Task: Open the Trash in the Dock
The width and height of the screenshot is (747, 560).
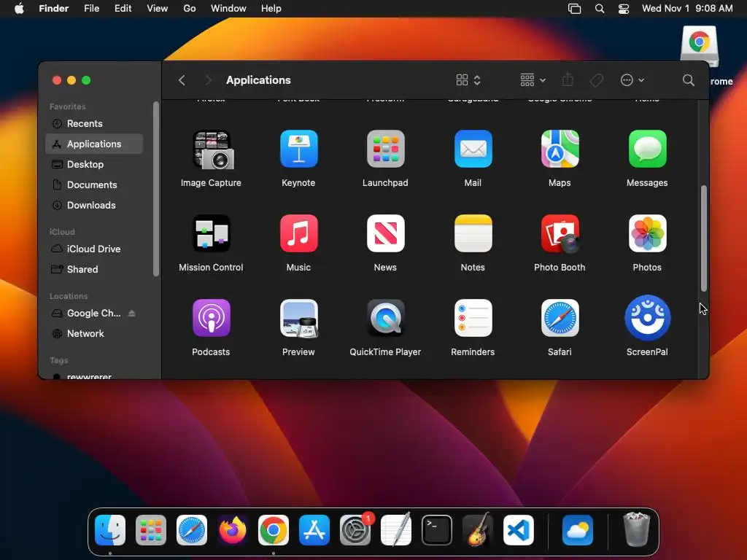Action: (637, 530)
